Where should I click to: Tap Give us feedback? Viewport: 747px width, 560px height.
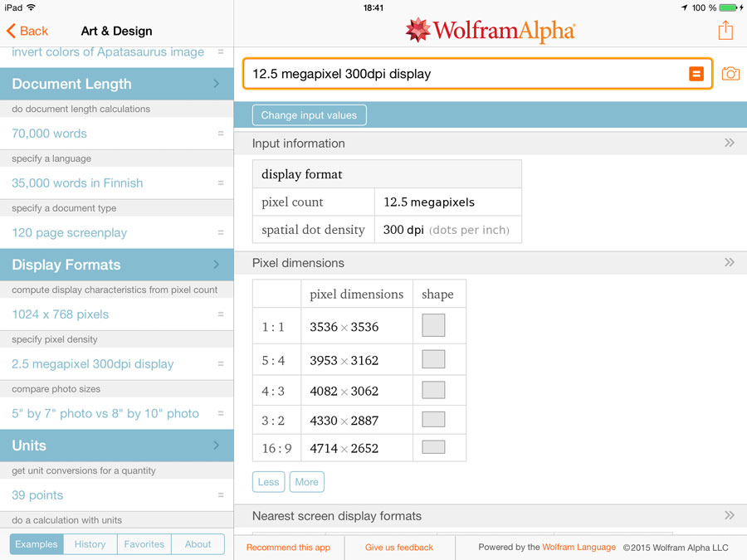pyautogui.click(x=399, y=548)
